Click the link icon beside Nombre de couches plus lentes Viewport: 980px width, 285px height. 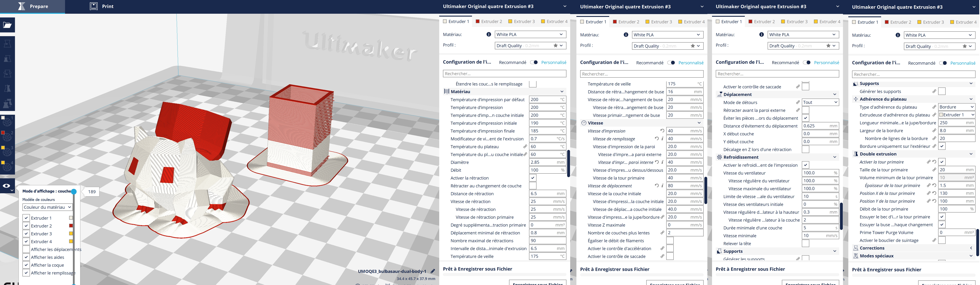(x=662, y=233)
